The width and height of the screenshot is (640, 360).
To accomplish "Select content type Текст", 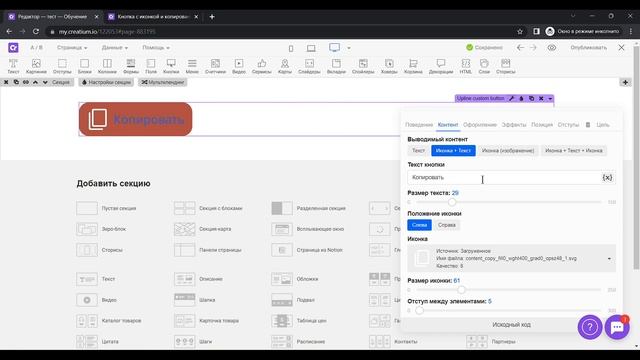I will 418,151.
